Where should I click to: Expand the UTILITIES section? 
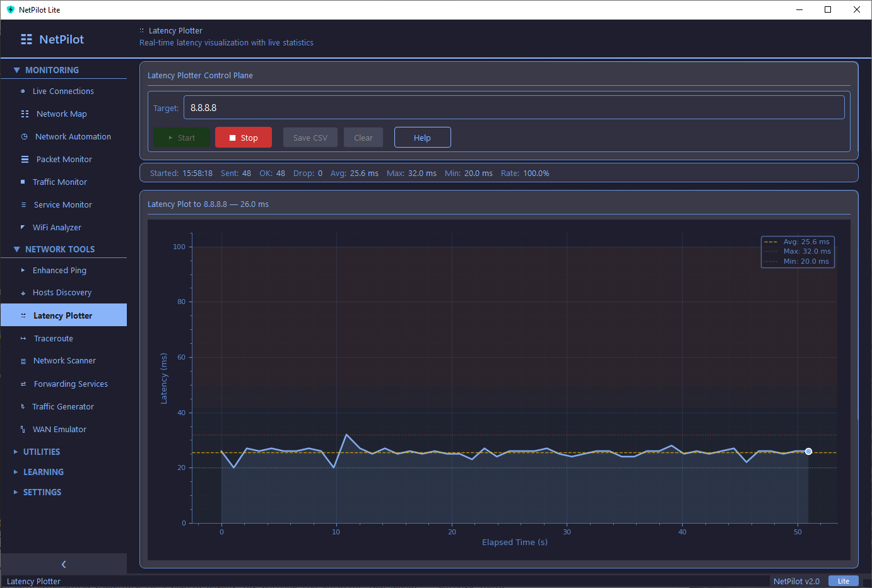pyautogui.click(x=40, y=452)
